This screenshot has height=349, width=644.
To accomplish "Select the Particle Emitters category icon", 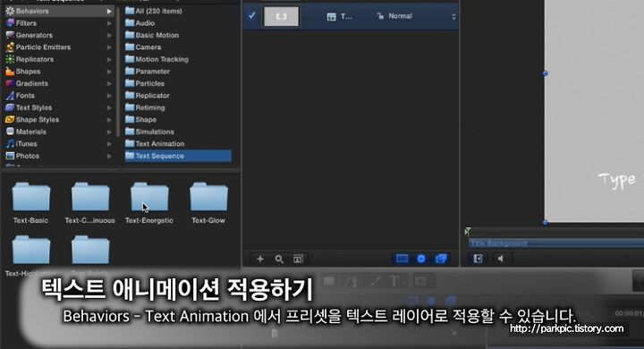I will coord(10,47).
